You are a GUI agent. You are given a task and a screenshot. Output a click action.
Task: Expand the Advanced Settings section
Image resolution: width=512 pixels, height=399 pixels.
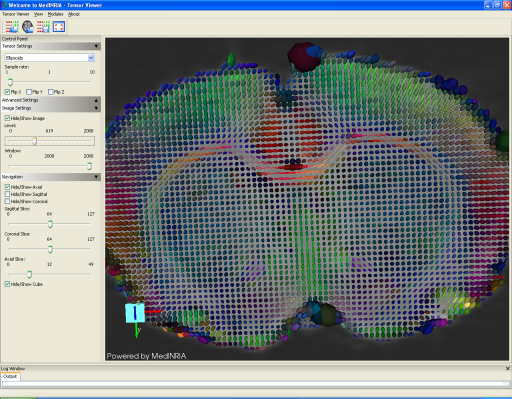point(96,100)
